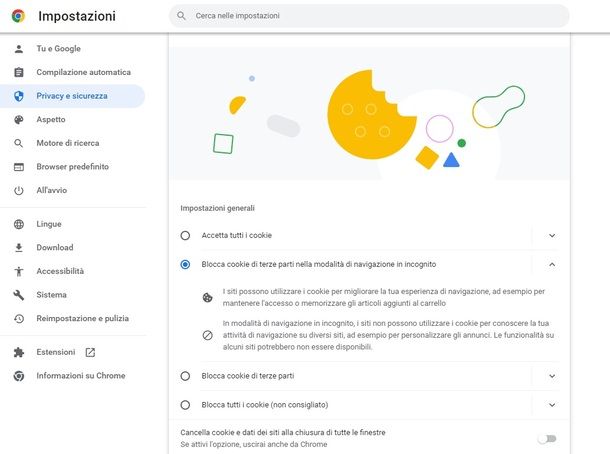Click the wrench icon next to Sistema
This screenshot has width=610, height=454.
[x=19, y=295]
